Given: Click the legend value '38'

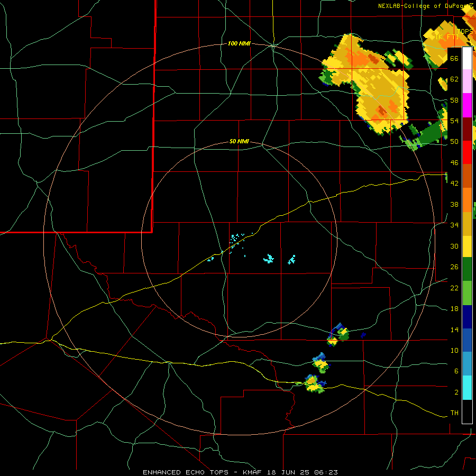Looking at the screenshot, I should coord(454,204).
